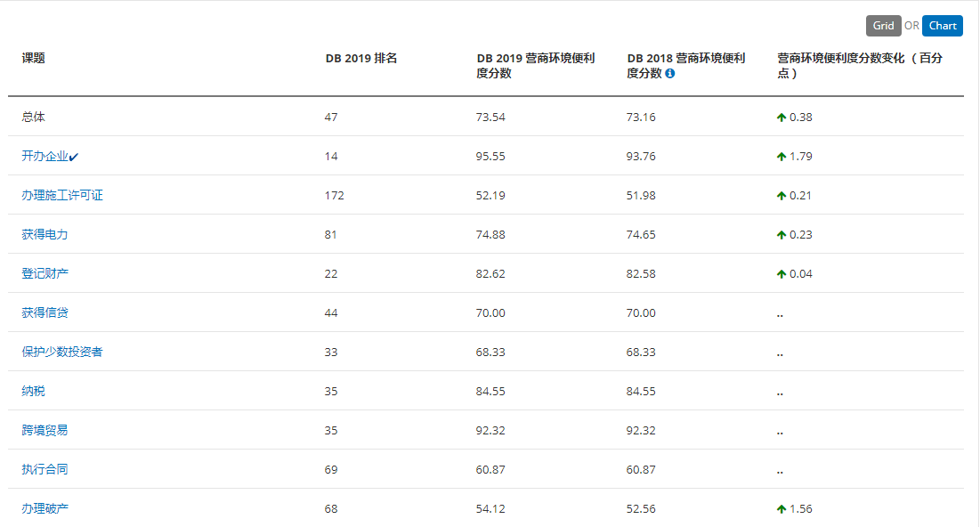Switch to Chart view

pos(943,26)
